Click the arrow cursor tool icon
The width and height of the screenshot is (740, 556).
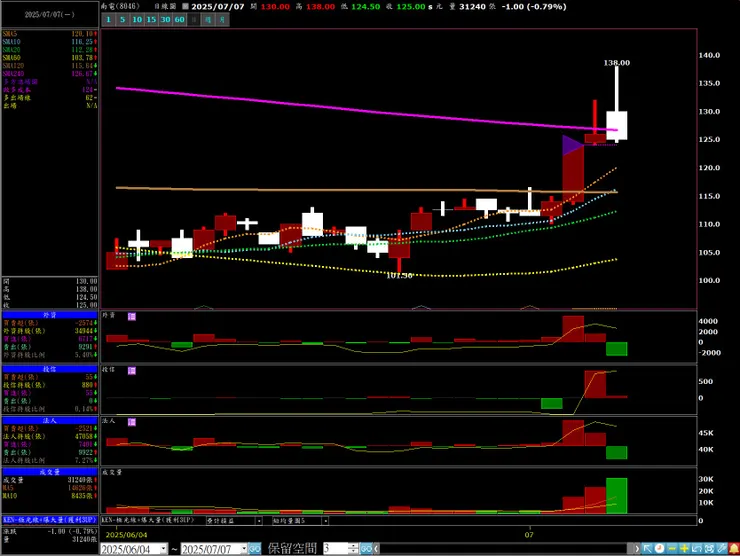pyautogui.click(x=647, y=549)
